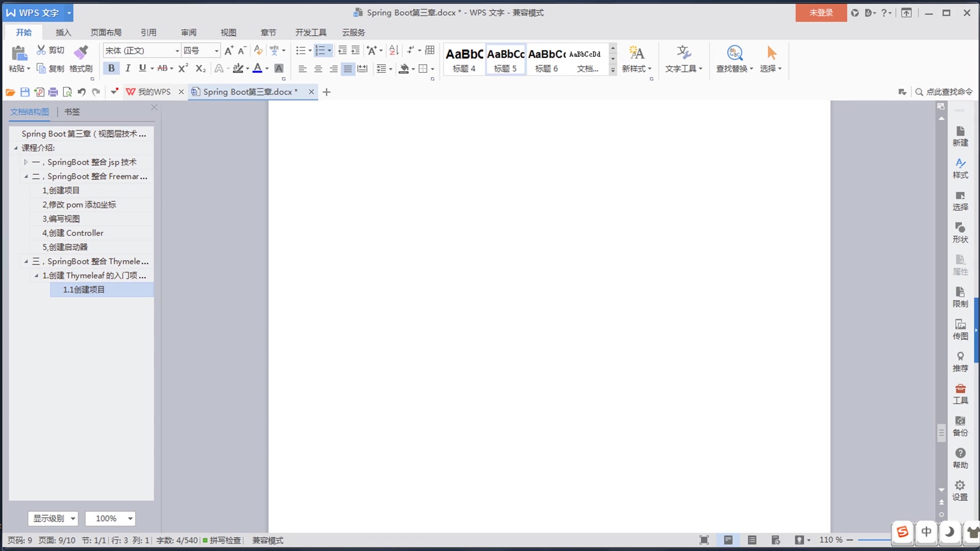Open the 页面布局 ribbon tab
The height and width of the screenshot is (551, 980).
click(106, 33)
